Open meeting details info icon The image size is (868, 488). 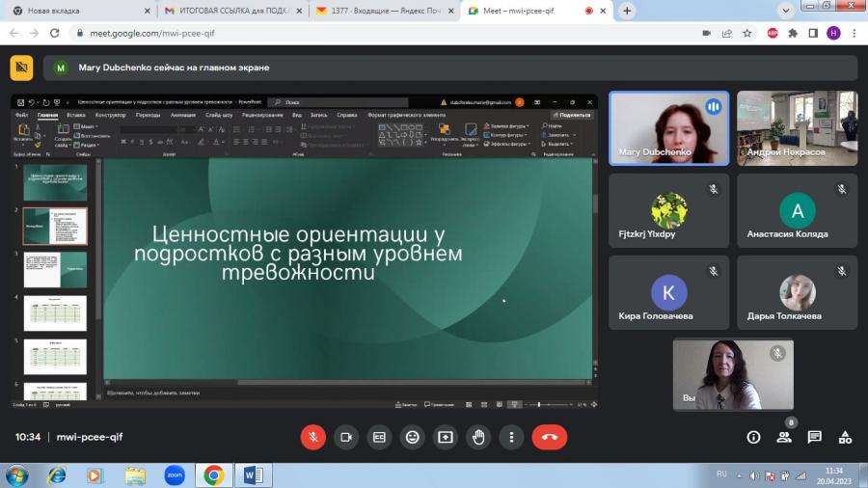pos(753,437)
